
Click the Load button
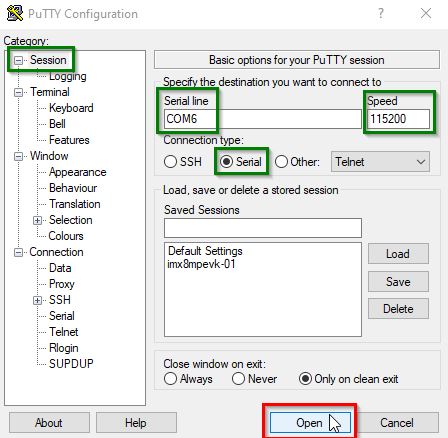pyautogui.click(x=398, y=254)
